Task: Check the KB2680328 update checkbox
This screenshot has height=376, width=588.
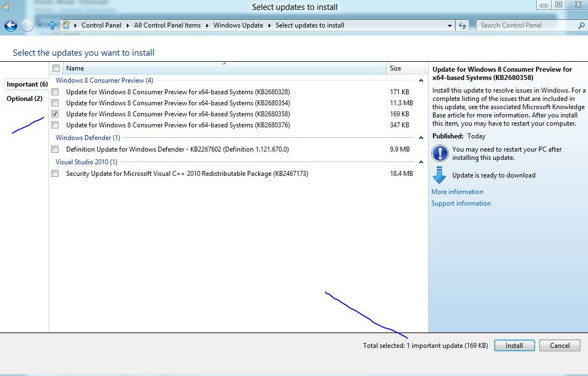Action: tap(55, 92)
